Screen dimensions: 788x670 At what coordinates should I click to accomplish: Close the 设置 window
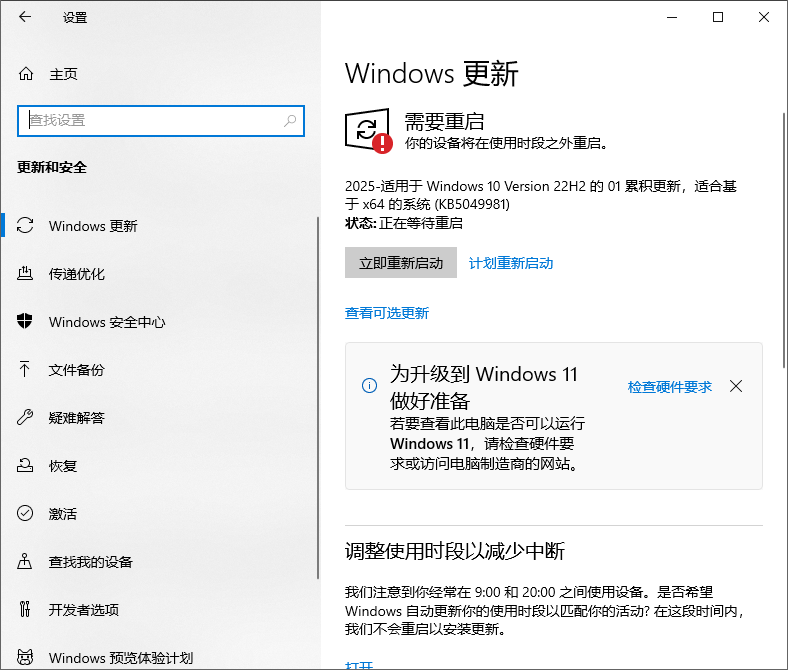764,17
